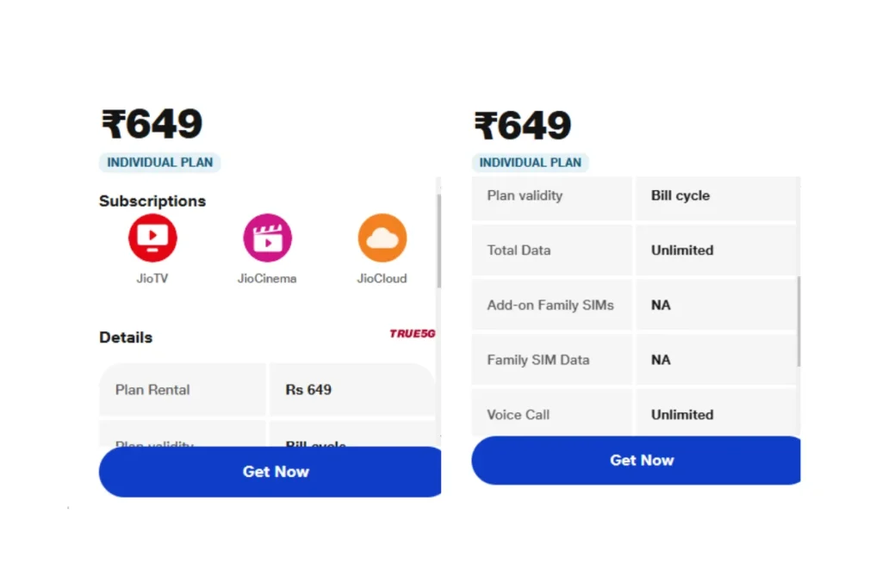Screen dimensions: 882x588
Task: Select the JioCinema subscription icon
Action: pos(267,238)
